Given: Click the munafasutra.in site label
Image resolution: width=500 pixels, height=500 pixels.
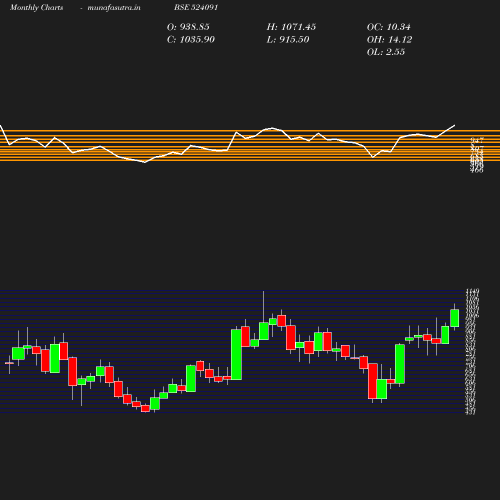Looking at the screenshot, I should (114, 7).
